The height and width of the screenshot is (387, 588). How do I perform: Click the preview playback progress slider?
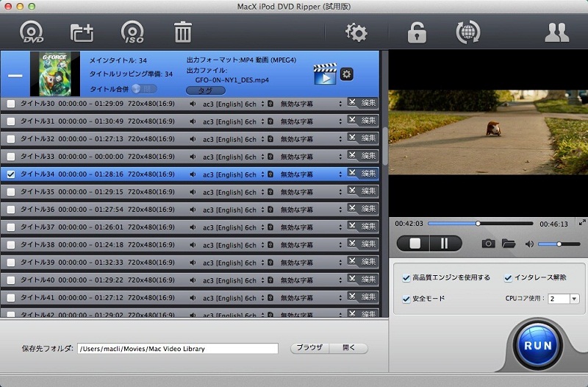(481, 224)
